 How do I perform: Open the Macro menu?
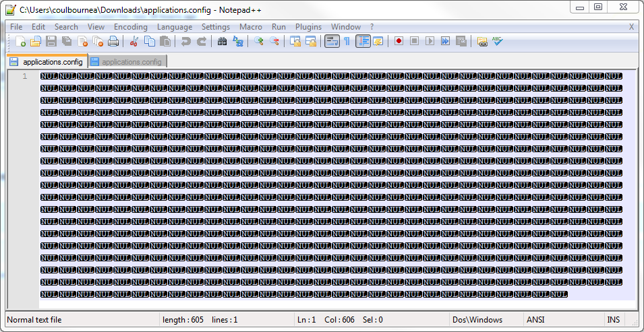point(251,27)
